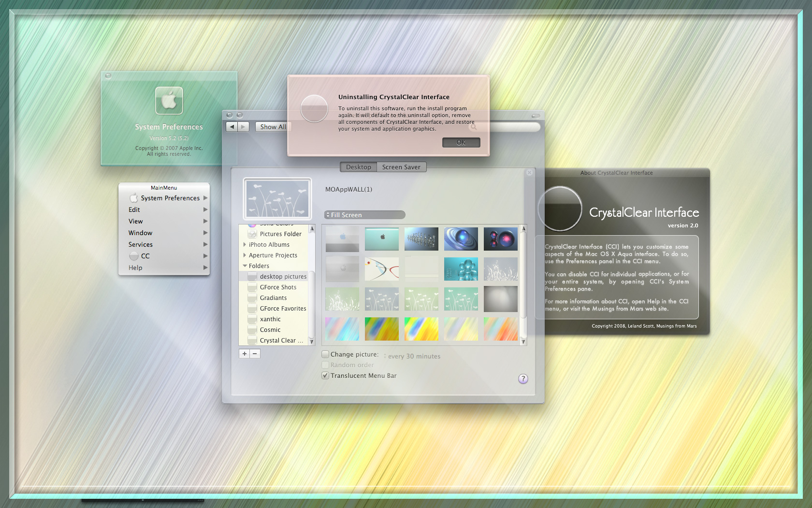Viewport: 812px width, 508px height.
Task: Click the back arrow in preferences toolbar
Action: point(232,127)
